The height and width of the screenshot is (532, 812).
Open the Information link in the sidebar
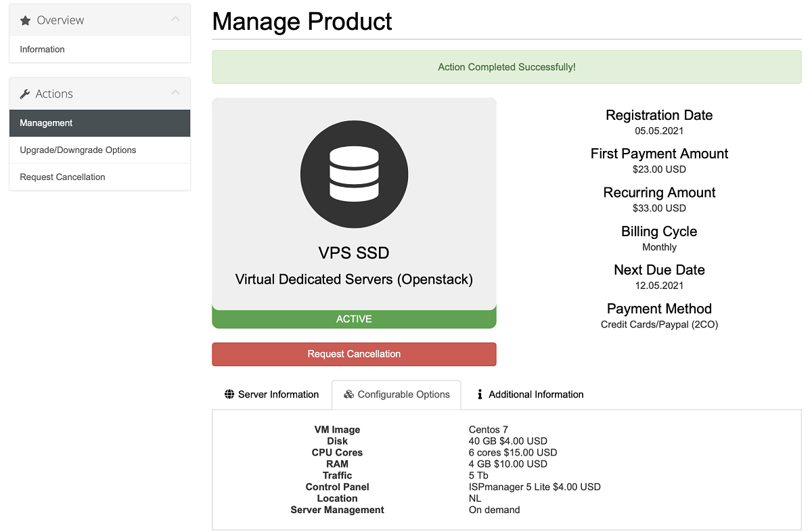(x=43, y=49)
